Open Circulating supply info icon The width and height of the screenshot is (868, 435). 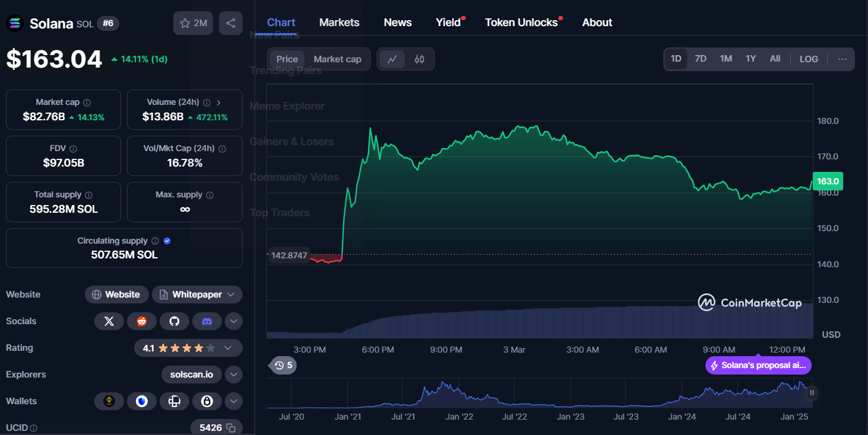(x=155, y=241)
